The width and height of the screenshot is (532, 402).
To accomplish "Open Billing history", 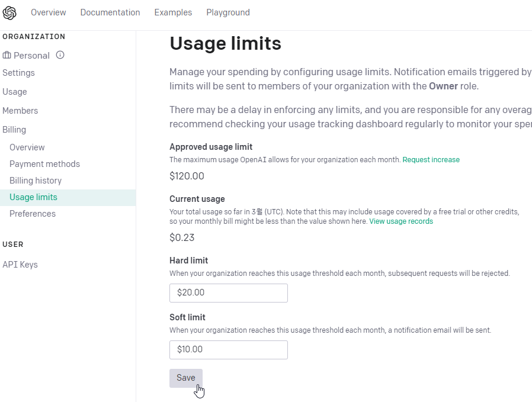I will point(36,181).
